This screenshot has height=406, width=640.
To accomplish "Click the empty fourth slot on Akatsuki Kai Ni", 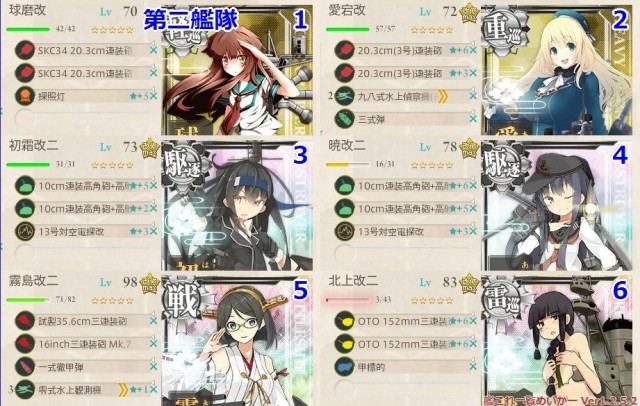I will tap(404, 254).
